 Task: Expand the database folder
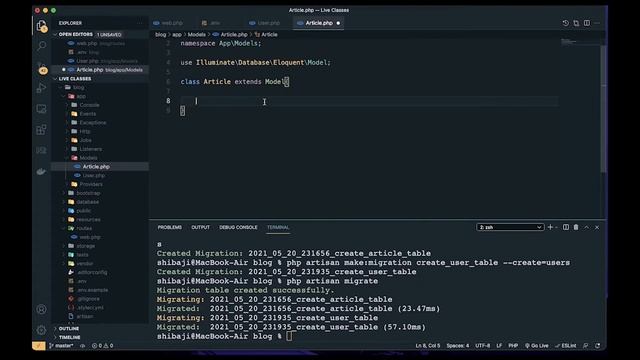87,202
